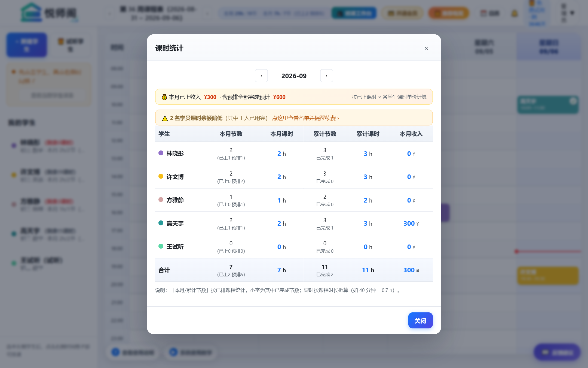Image resolution: width=588 pixels, height=368 pixels.
Task: Click the warning triangle icon in balance alert
Action: pyautogui.click(x=165, y=118)
